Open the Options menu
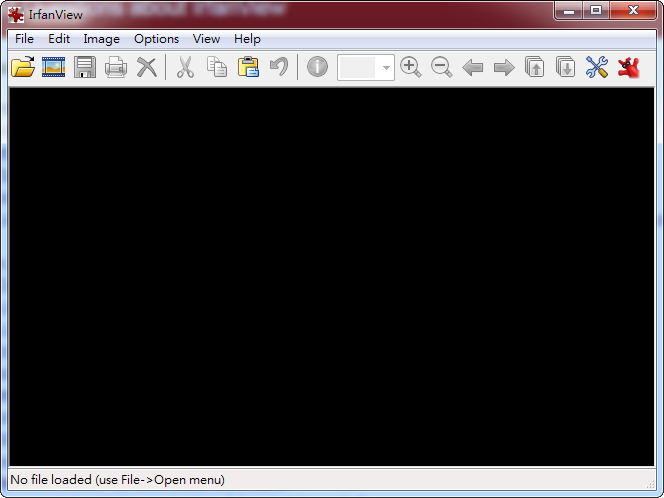Image resolution: width=664 pixels, height=498 pixels. (156, 39)
